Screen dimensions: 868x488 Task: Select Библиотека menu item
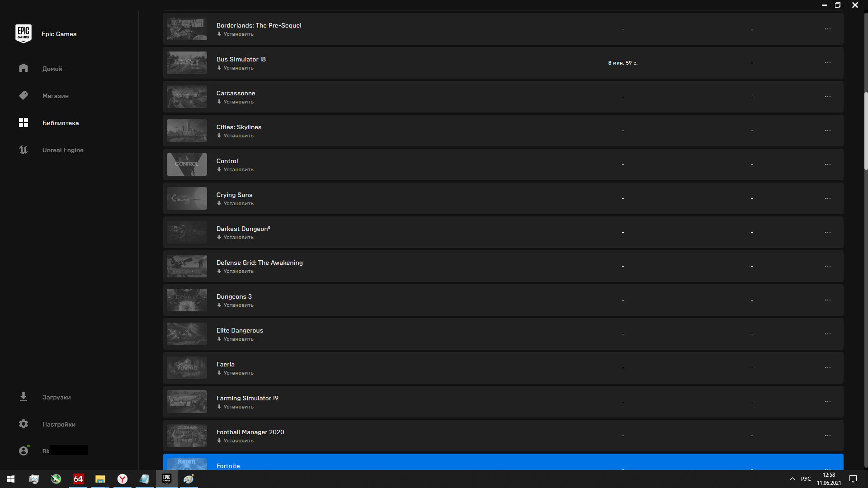click(x=61, y=123)
